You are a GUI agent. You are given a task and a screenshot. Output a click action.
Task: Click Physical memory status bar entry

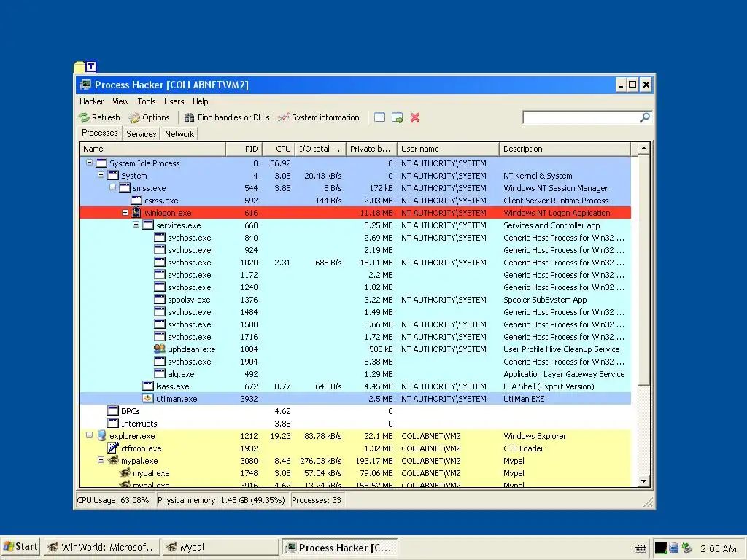click(x=221, y=500)
